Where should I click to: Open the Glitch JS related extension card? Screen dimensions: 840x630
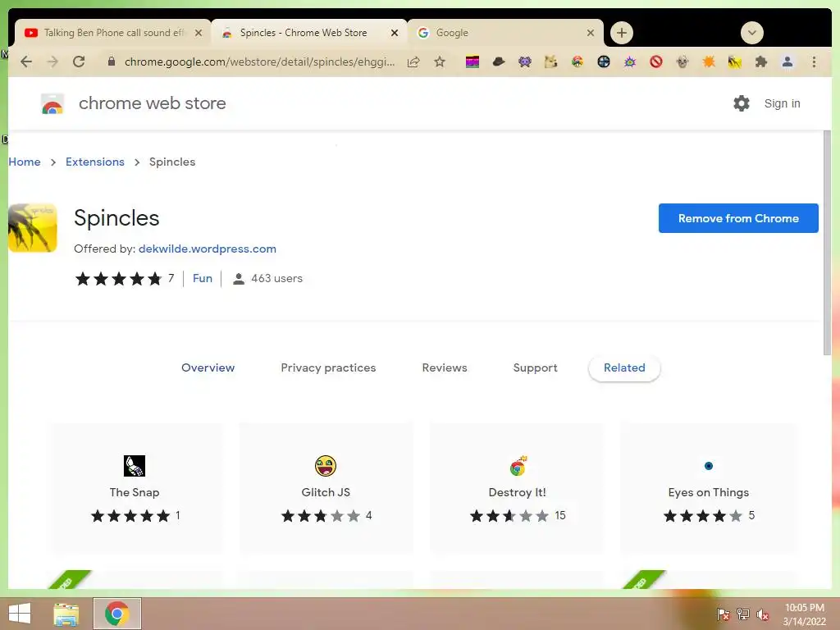click(x=326, y=487)
